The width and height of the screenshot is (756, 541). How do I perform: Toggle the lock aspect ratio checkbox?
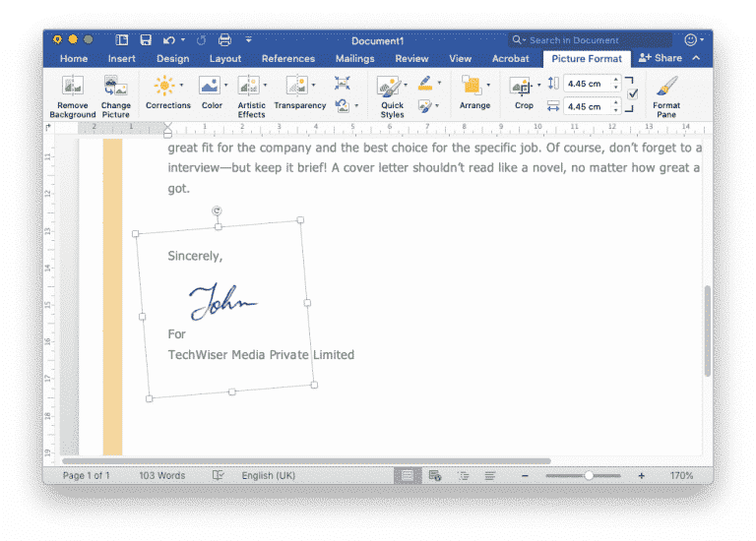click(633, 94)
